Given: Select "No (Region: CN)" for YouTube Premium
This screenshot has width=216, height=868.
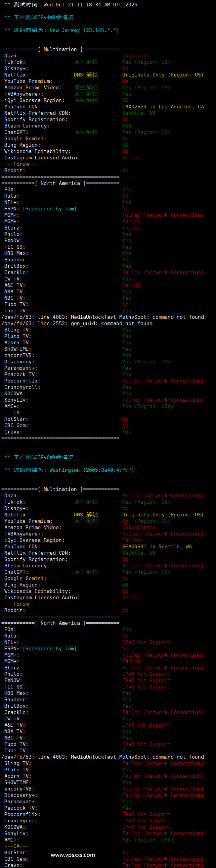Looking at the screenshot, I should click(146, 521).
